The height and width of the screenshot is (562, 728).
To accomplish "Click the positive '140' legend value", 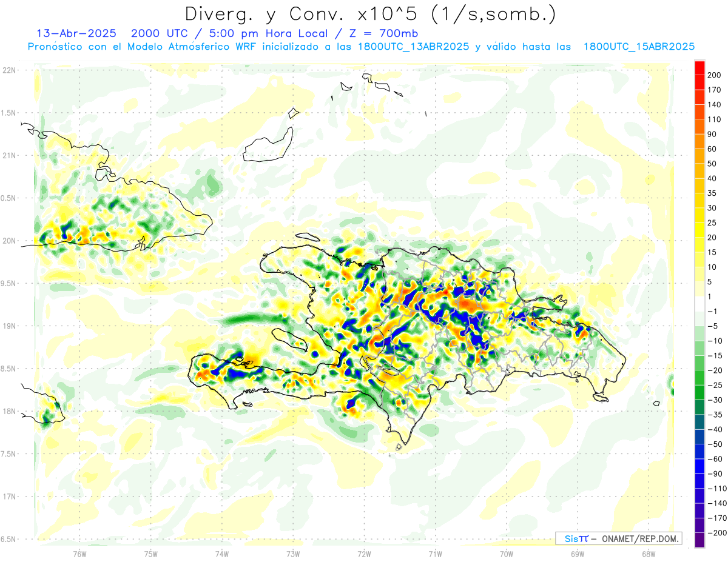I will [x=715, y=104].
